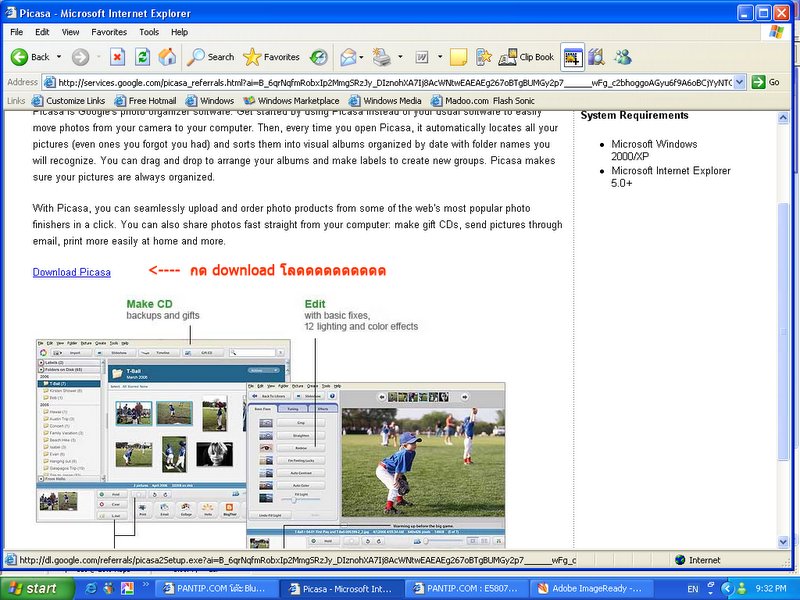Screen dimensions: 800x600
Task: Click the Download Picasa hyperlink
Action: tap(71, 272)
